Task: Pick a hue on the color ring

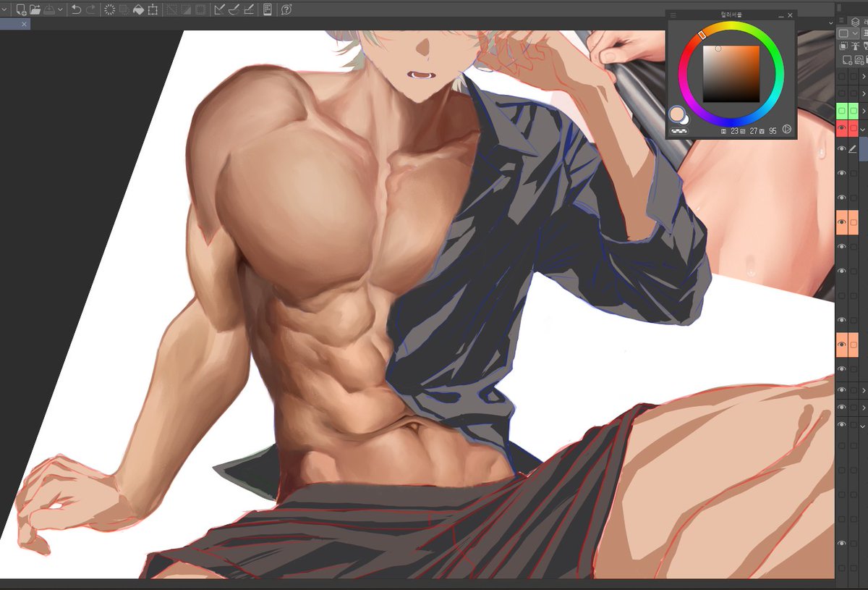Action: point(731,73)
